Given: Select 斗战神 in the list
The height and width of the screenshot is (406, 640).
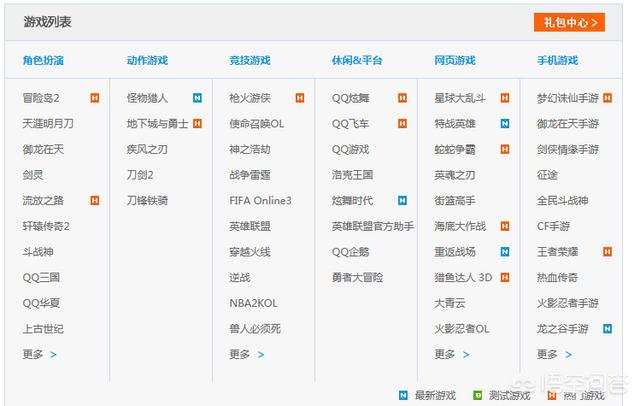Looking at the screenshot, I should click(x=38, y=252).
